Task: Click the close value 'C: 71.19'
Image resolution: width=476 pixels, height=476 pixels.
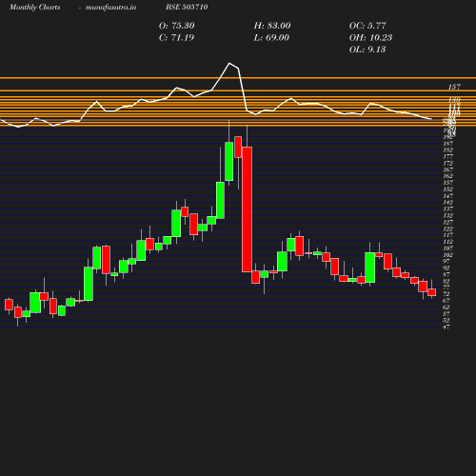Action: click(x=176, y=37)
